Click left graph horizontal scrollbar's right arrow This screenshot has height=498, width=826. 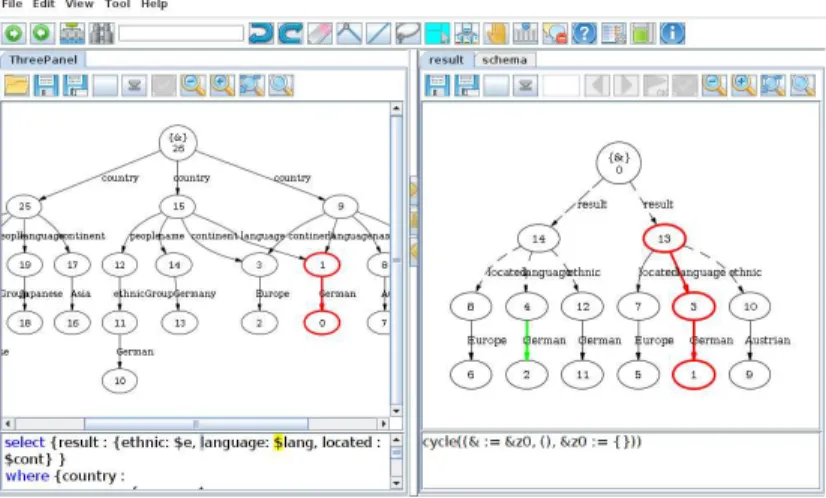coord(384,423)
